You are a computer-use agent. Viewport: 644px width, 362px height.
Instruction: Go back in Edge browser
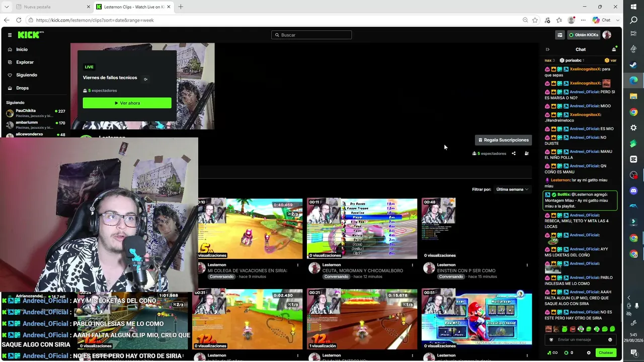[x=7, y=20]
